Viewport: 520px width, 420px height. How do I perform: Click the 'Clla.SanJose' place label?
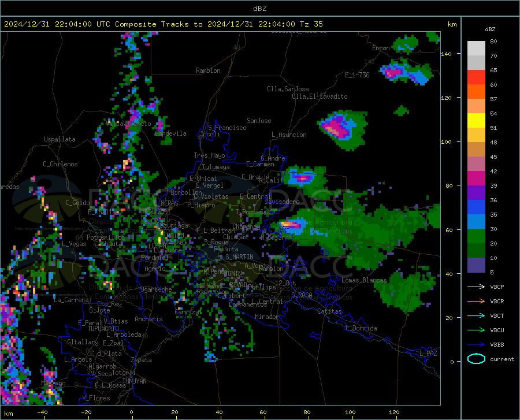tap(288, 89)
